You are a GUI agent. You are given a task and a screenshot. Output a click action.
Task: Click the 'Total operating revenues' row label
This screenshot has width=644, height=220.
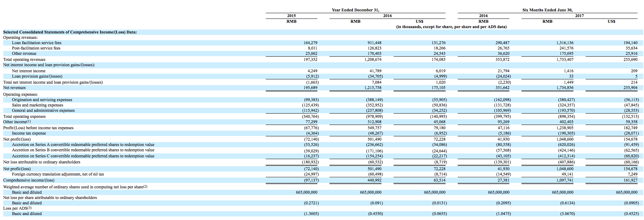24,59
